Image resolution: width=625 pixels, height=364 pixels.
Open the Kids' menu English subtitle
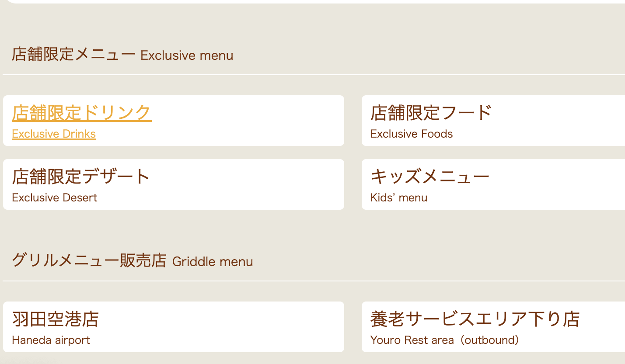tap(398, 197)
